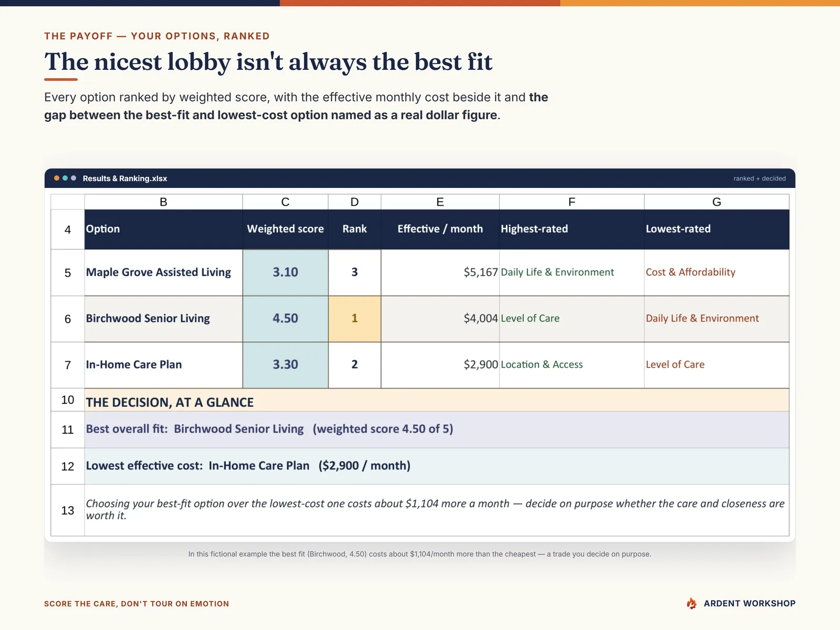This screenshot has height=630, width=840.
Task: Click the $5,167 effective cost cell
Action: click(x=440, y=272)
